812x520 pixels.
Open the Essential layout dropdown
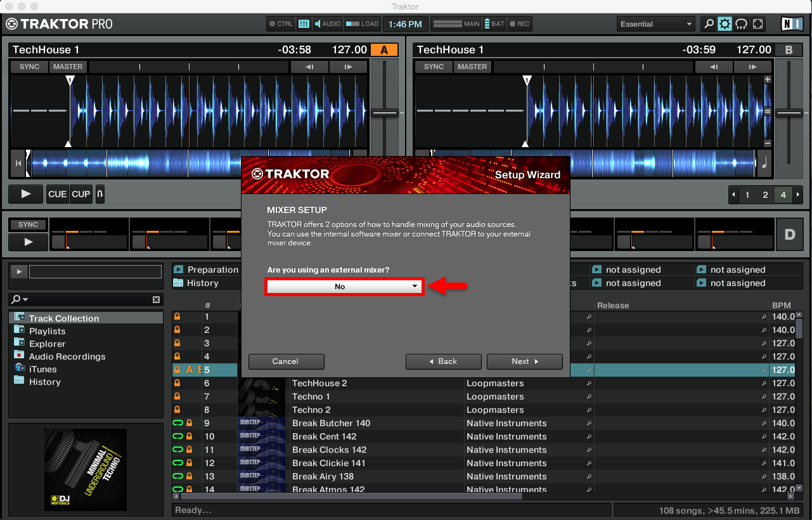655,23
